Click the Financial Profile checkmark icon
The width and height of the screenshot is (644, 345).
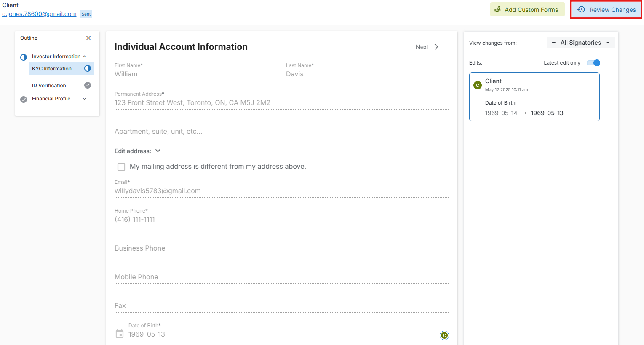click(x=24, y=100)
